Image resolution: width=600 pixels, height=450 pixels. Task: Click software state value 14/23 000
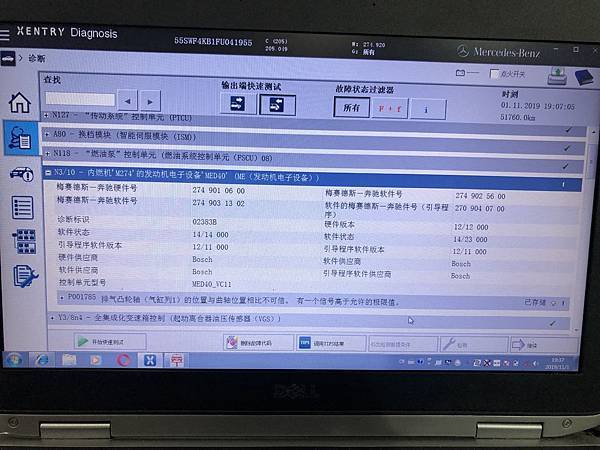[470, 239]
